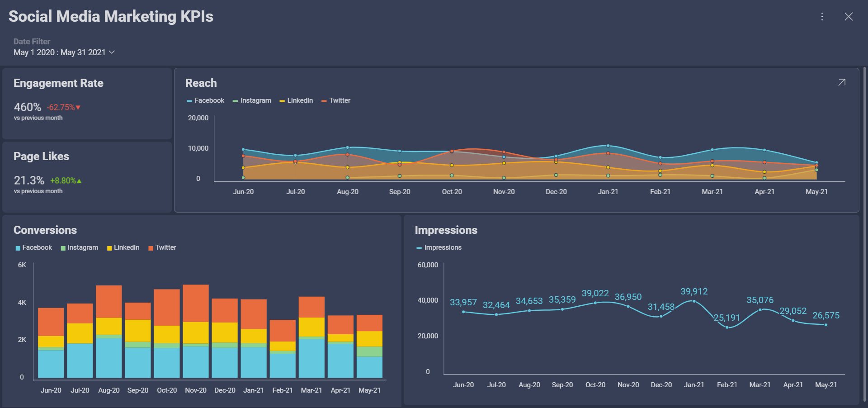
Task: Click the Impressions legend marker
Action: (419, 247)
